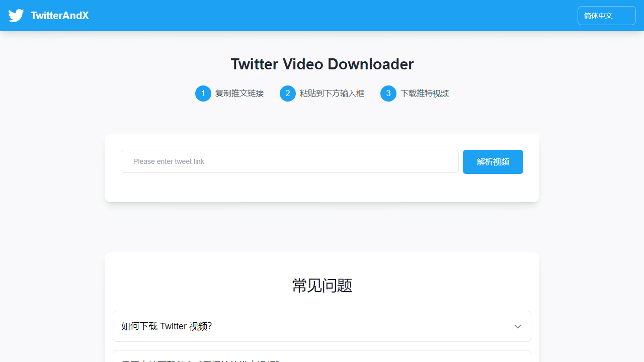Click the step 1 number circle
Image resolution: width=644 pixels, height=362 pixels.
click(203, 94)
